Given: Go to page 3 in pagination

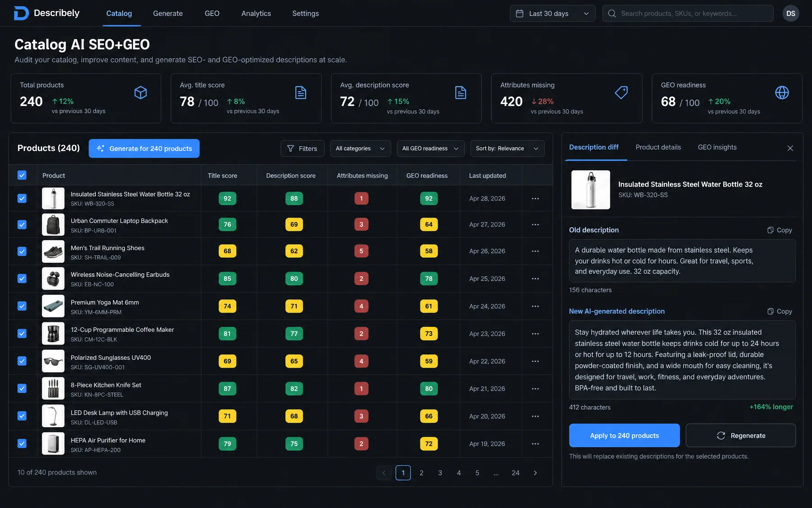Looking at the screenshot, I should pyautogui.click(x=440, y=473).
